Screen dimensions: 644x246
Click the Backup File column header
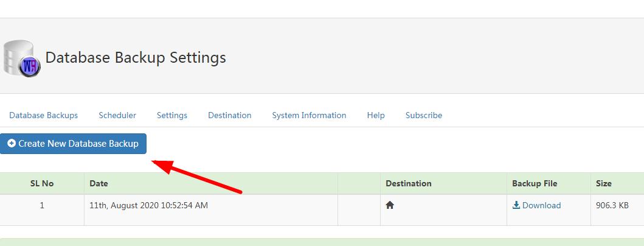point(535,183)
